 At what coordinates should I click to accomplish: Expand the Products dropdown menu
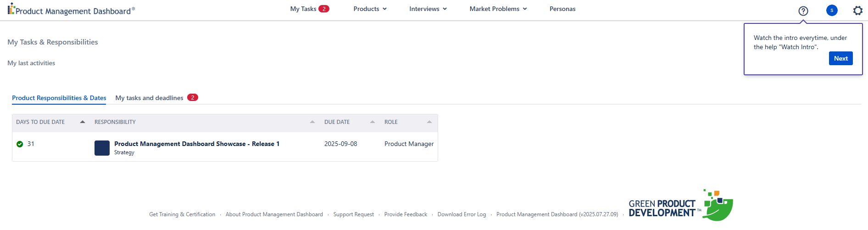point(370,9)
